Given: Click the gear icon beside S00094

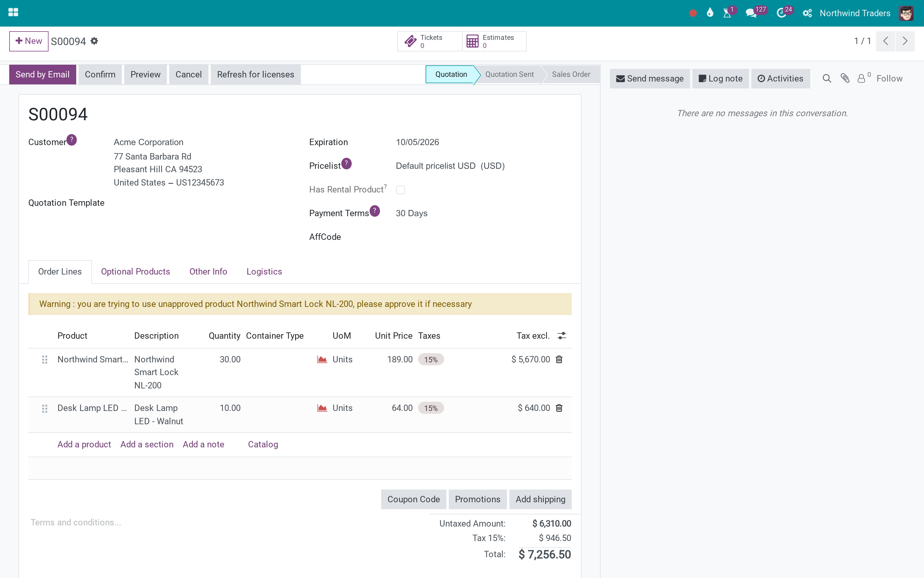Looking at the screenshot, I should [x=94, y=41].
